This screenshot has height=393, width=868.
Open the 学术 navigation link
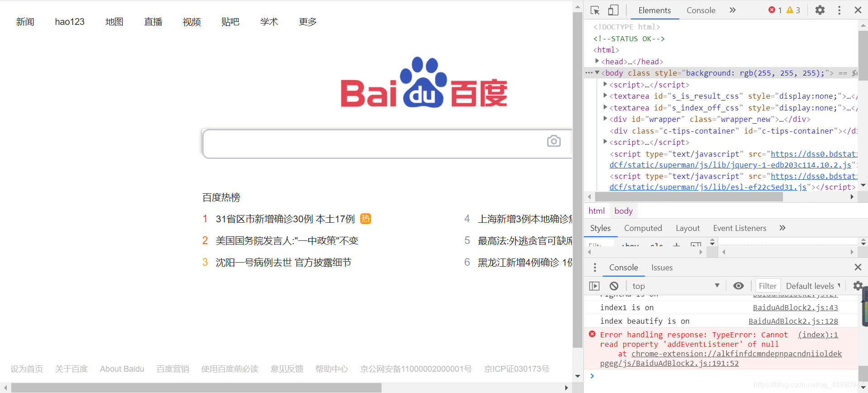click(x=269, y=22)
